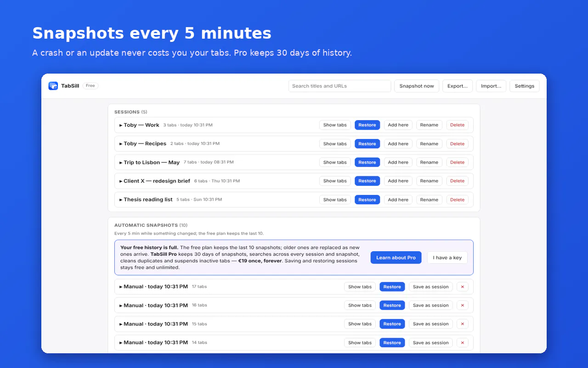Toggle the disclosure arrow for Toby — Recipes

pos(121,144)
